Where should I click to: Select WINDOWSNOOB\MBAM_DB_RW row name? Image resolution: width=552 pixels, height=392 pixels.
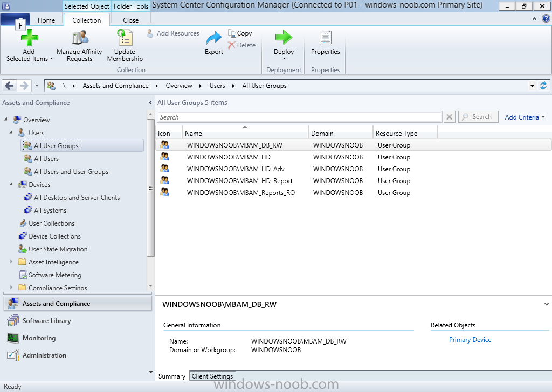coord(234,145)
